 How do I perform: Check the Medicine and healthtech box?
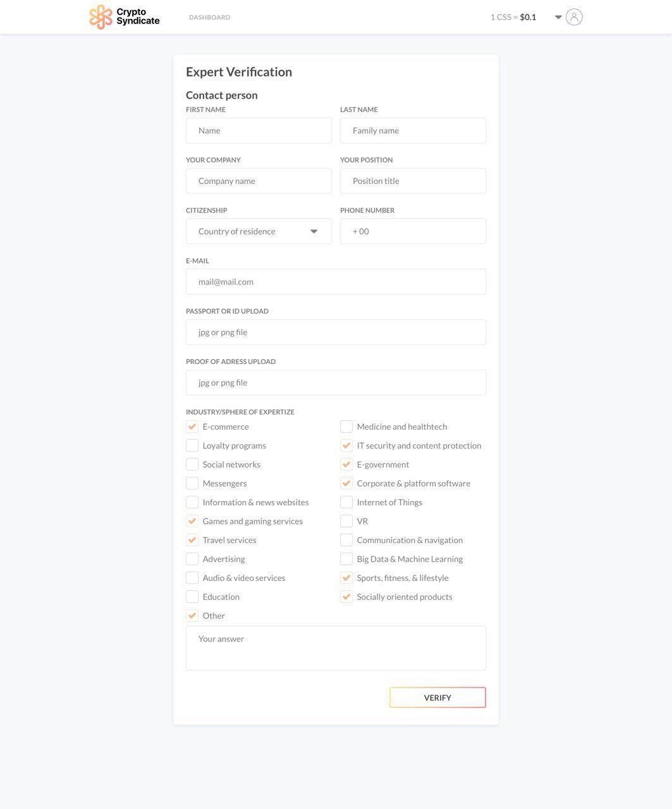[346, 427]
